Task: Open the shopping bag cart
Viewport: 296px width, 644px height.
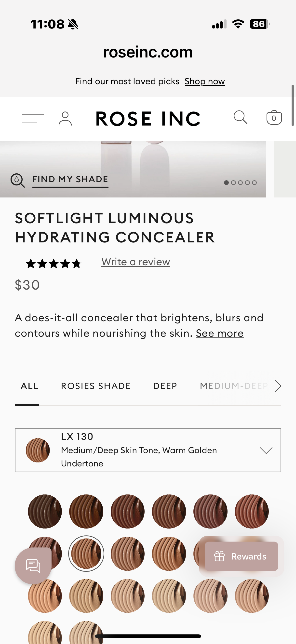Action: (274, 117)
